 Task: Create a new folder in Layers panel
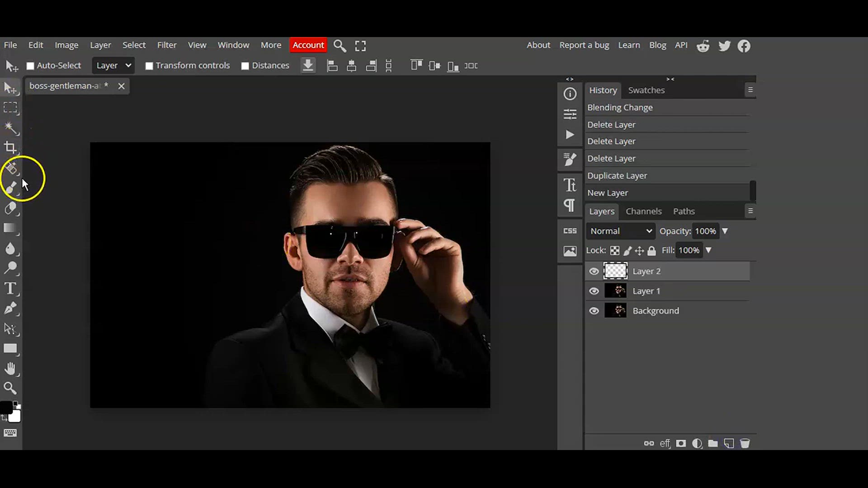713,443
